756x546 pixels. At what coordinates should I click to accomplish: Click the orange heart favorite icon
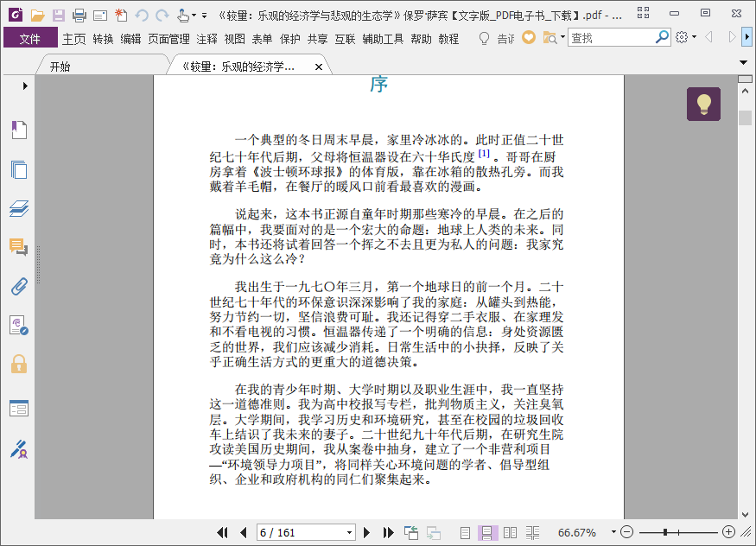(x=529, y=37)
